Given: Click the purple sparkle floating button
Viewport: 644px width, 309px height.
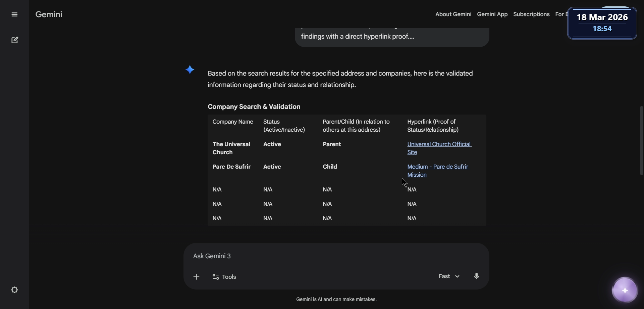Looking at the screenshot, I should tap(625, 290).
